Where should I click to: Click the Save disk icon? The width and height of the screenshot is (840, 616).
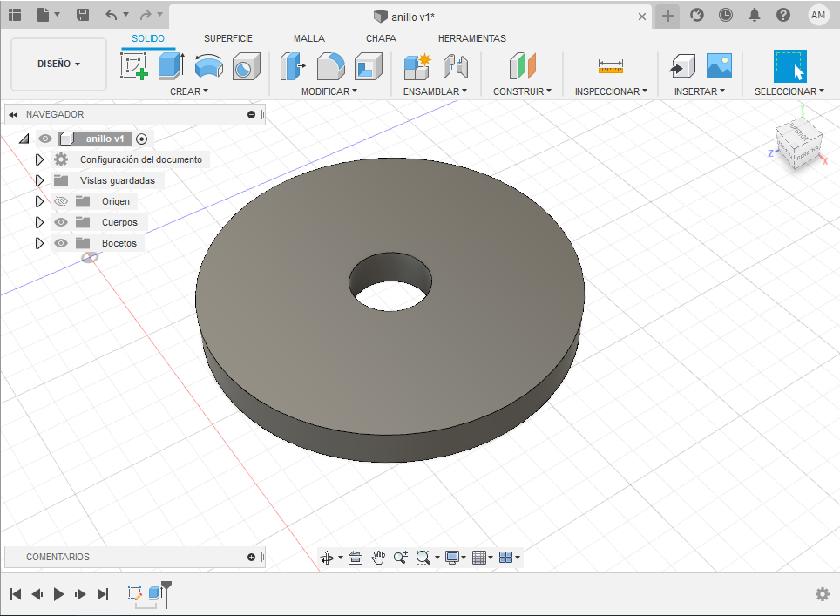coord(83,15)
